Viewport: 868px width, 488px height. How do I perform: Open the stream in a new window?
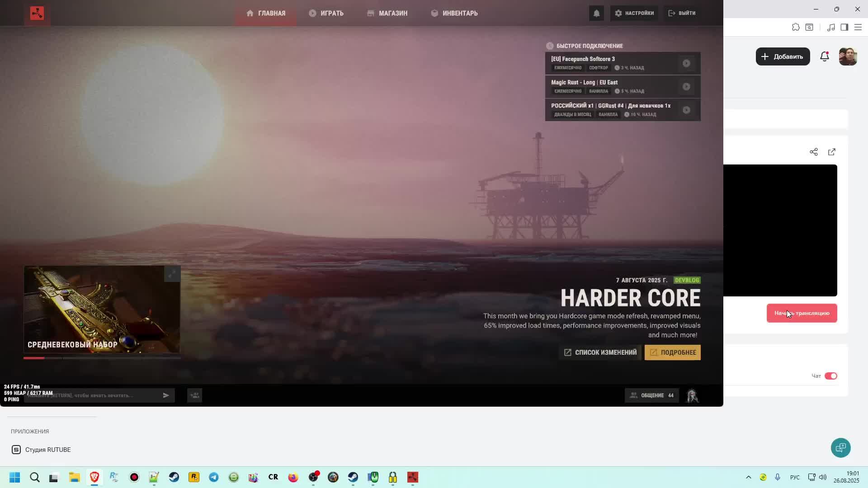tap(831, 152)
